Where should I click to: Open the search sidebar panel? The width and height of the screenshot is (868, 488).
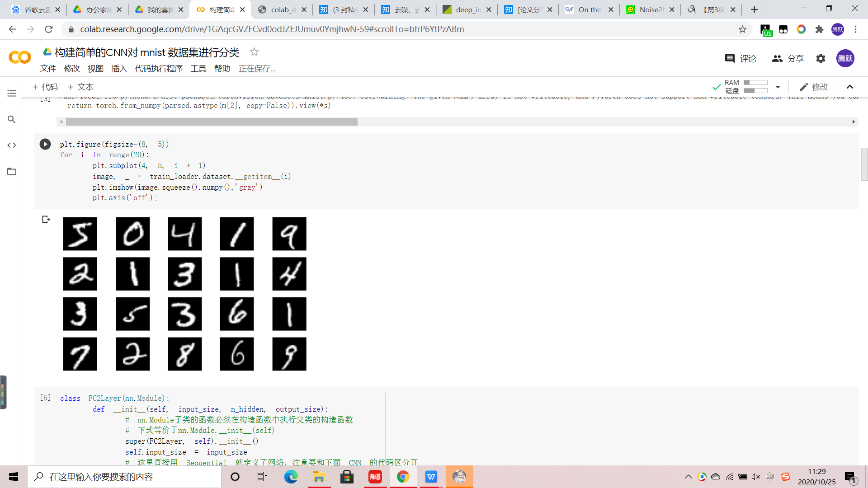click(12, 119)
